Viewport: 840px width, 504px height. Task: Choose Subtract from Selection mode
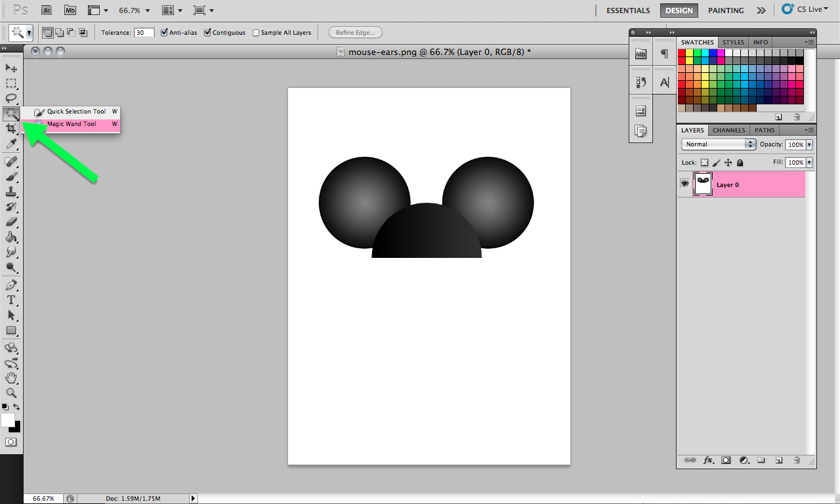click(x=71, y=32)
